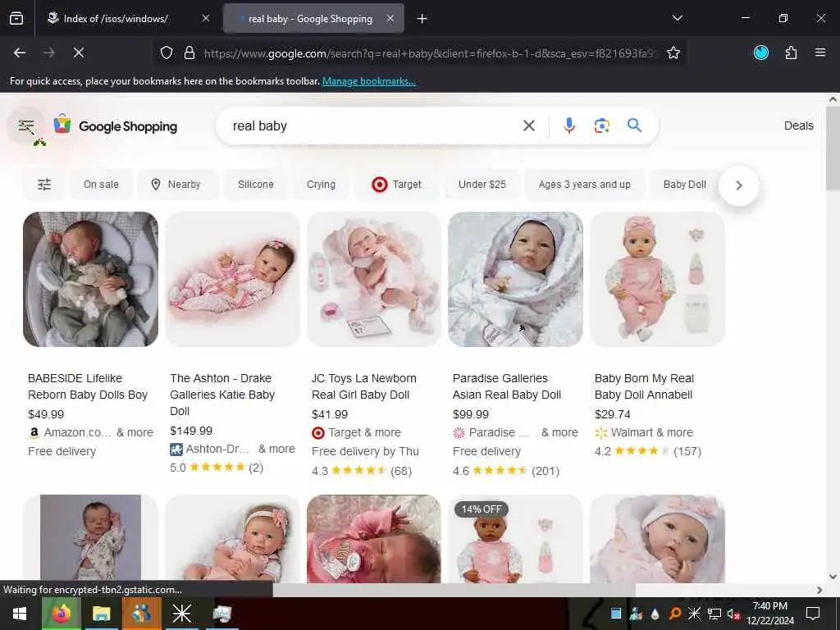The height and width of the screenshot is (630, 840).
Task: Submit search with magnifier icon
Action: (x=634, y=126)
